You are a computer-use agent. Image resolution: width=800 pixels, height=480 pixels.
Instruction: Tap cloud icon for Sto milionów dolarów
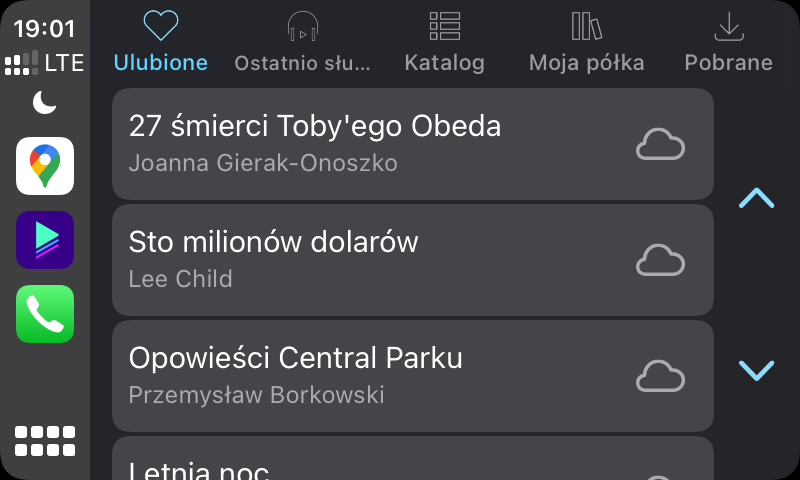click(x=660, y=260)
